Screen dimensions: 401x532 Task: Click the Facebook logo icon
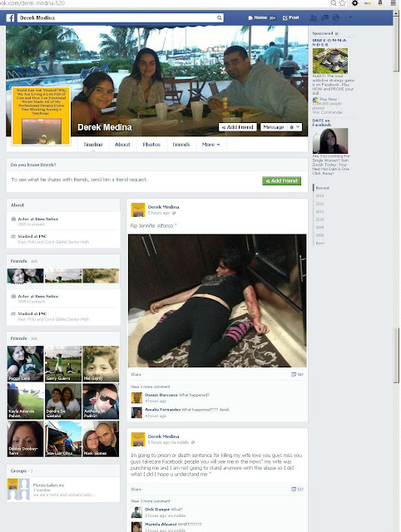pos(10,17)
